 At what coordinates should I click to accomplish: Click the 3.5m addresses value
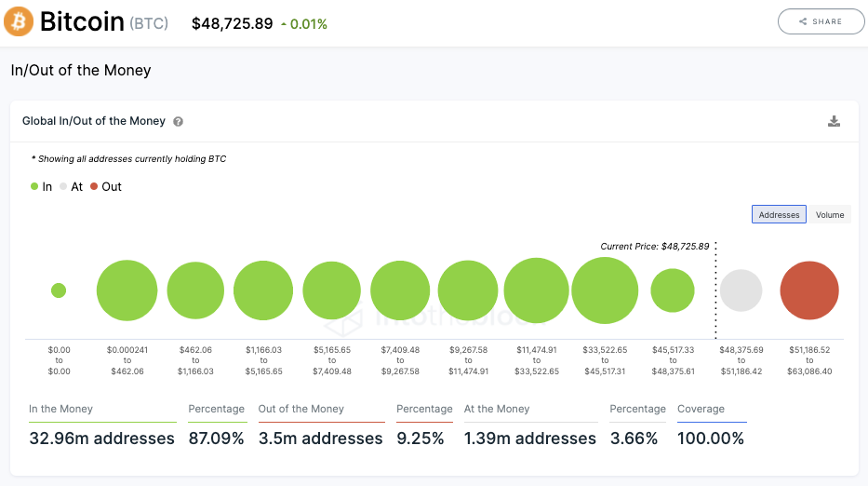pos(321,439)
